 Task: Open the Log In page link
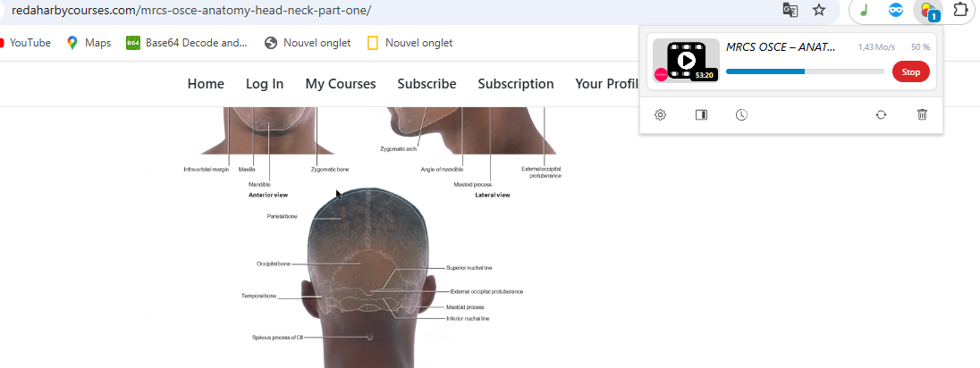(265, 84)
